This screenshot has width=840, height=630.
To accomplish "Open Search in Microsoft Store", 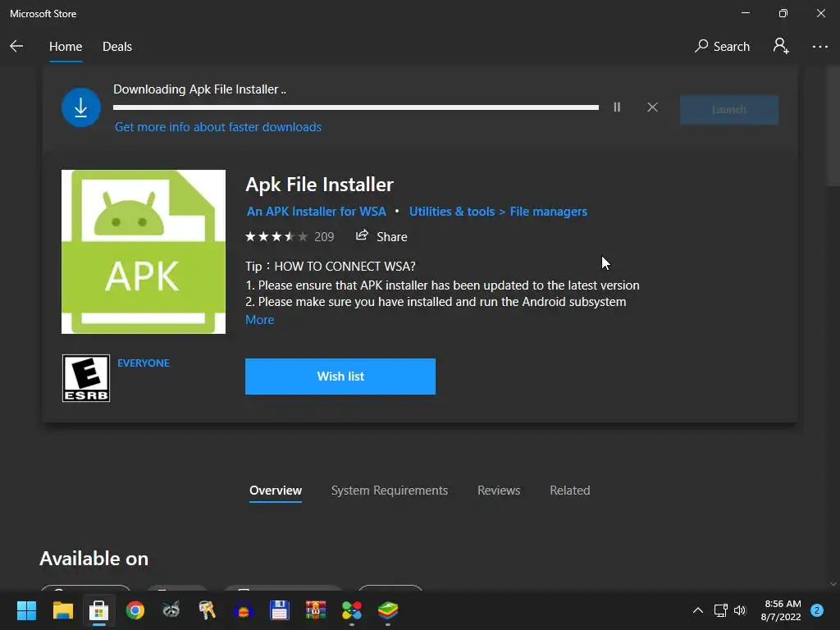I will 722,47.
